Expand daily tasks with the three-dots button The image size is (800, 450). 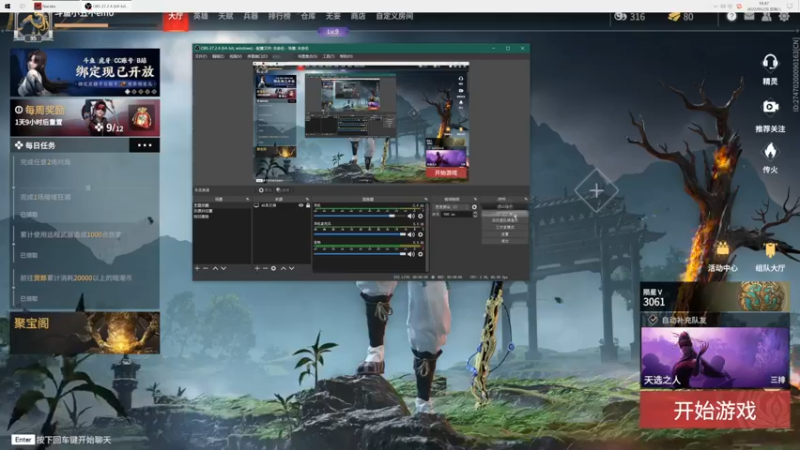point(144,145)
